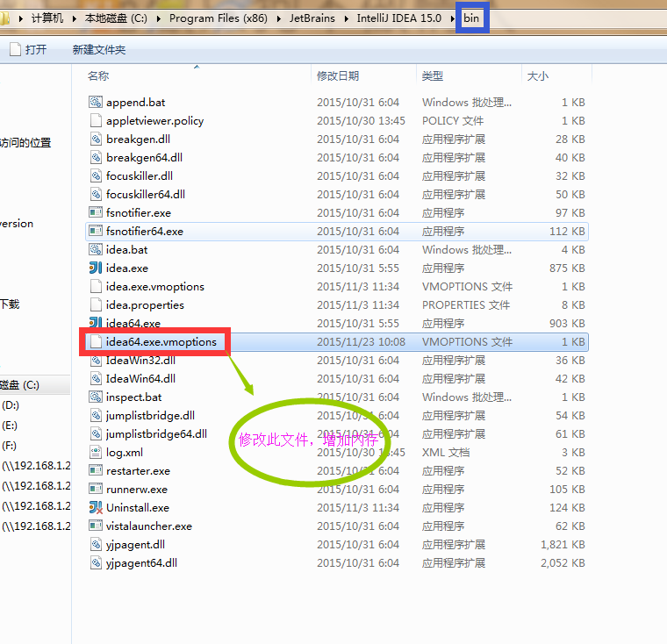This screenshot has height=644, width=667.
Task: Click the 903 KB size cell
Action: [x=567, y=324]
